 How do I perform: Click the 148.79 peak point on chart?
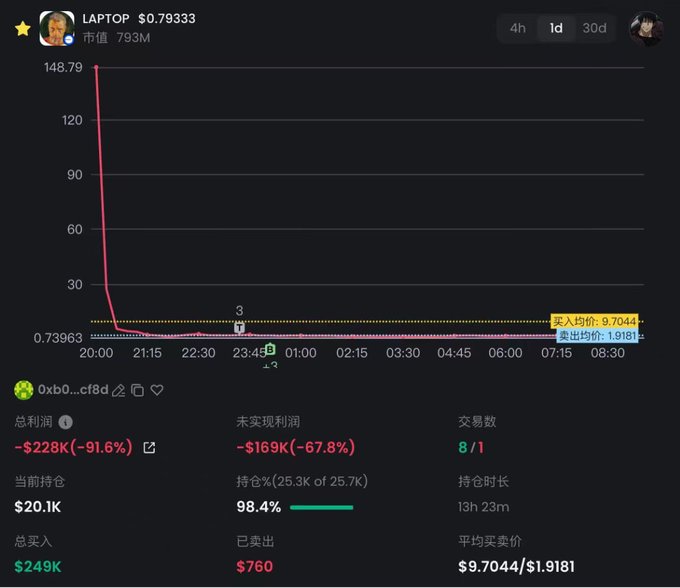[x=96, y=67]
